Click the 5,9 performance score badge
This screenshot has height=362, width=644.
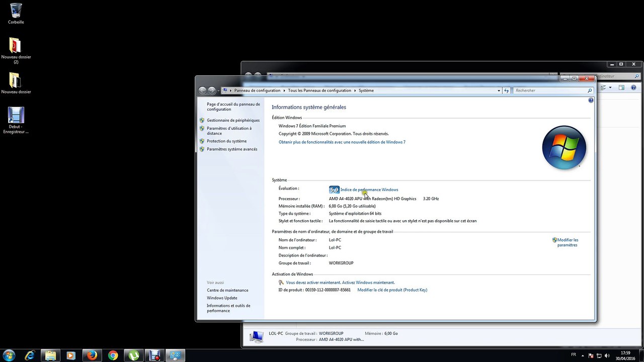(334, 190)
